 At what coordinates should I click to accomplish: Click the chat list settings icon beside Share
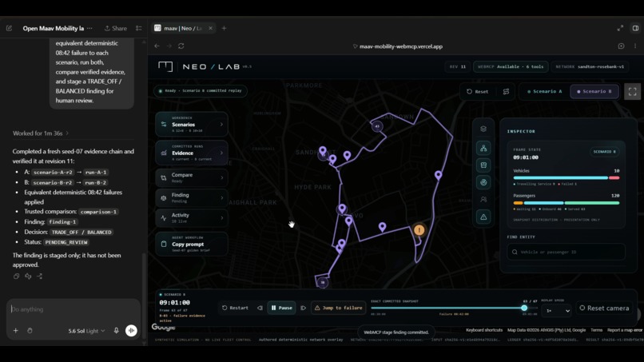pyautogui.click(x=139, y=28)
